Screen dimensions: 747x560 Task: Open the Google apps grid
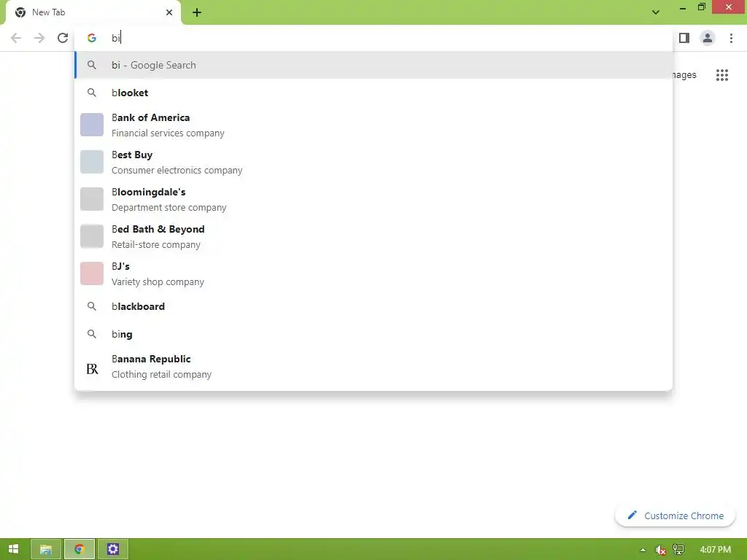tap(722, 75)
